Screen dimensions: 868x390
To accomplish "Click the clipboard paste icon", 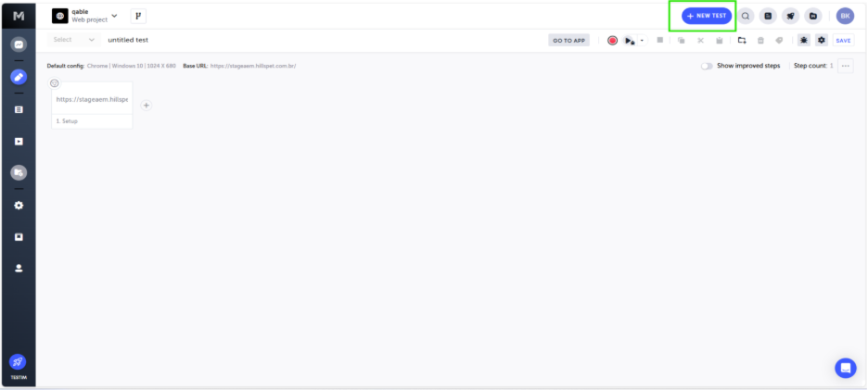I will 719,41.
